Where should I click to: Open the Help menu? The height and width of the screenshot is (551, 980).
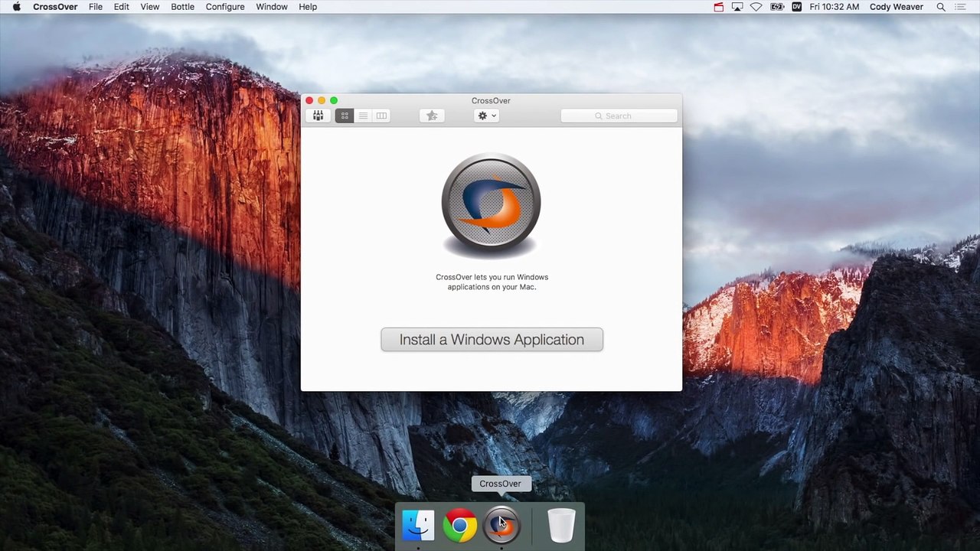pos(308,7)
